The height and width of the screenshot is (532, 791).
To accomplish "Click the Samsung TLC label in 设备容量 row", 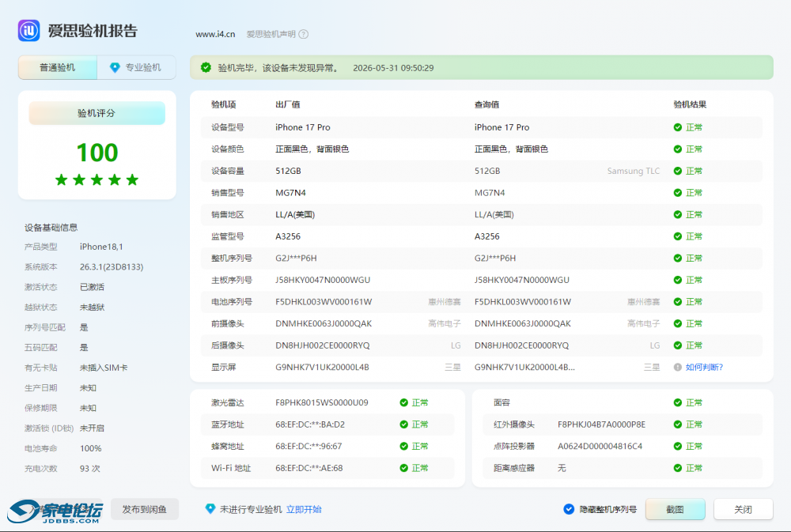I will click(x=633, y=171).
